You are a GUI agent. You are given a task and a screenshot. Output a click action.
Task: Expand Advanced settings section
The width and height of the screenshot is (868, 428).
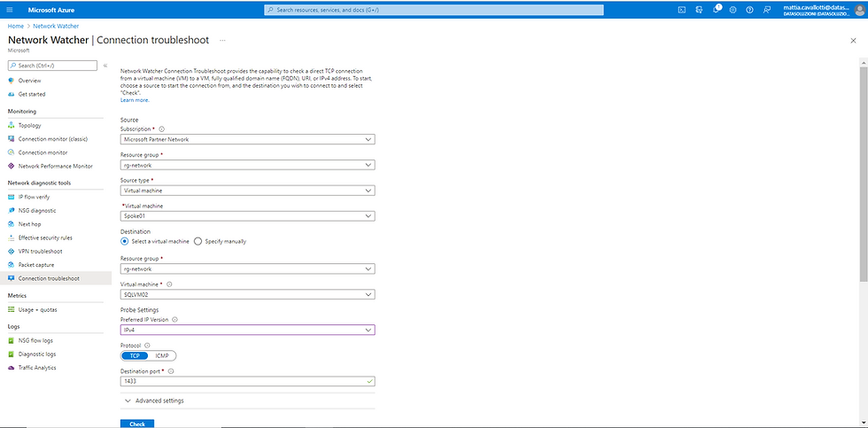coord(154,401)
